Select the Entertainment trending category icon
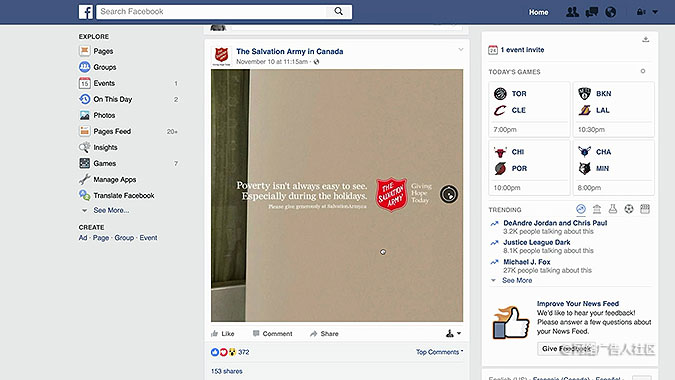Screen dimensions: 675x380 tap(645, 209)
